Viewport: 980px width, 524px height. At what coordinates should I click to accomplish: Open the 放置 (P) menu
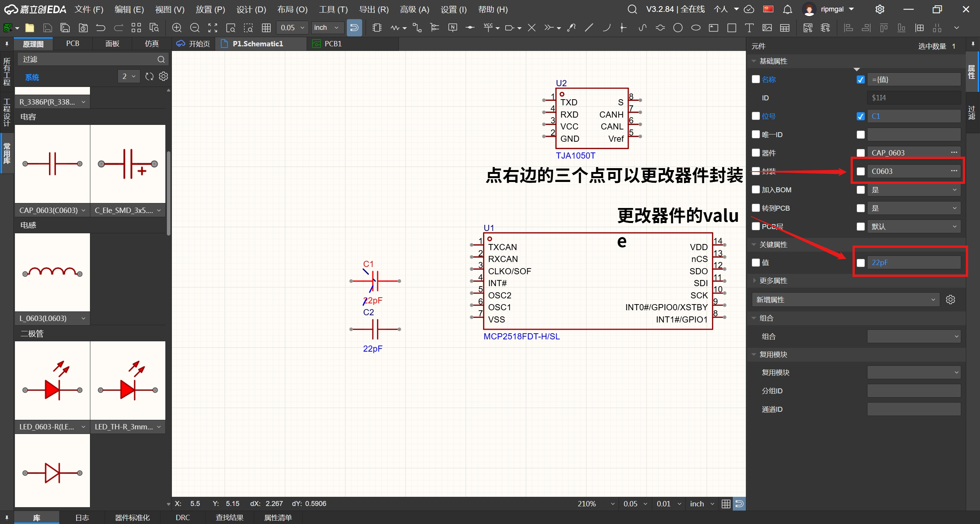point(210,9)
